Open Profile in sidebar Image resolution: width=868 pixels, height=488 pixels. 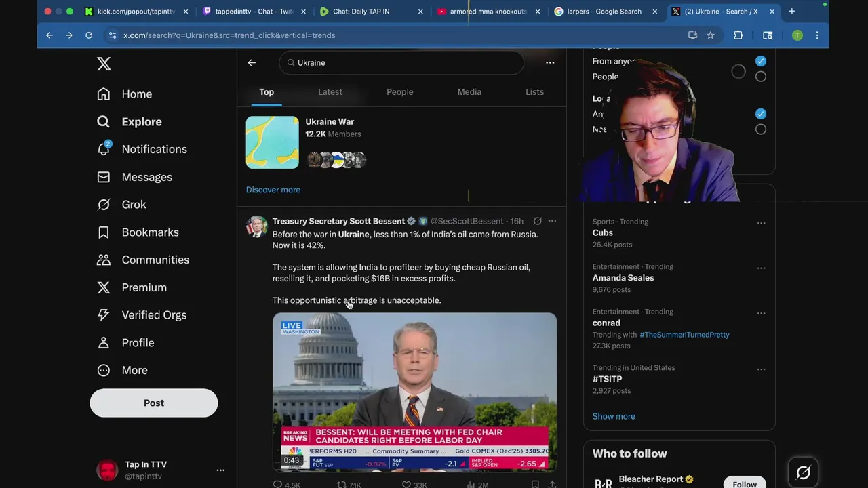coord(126,343)
